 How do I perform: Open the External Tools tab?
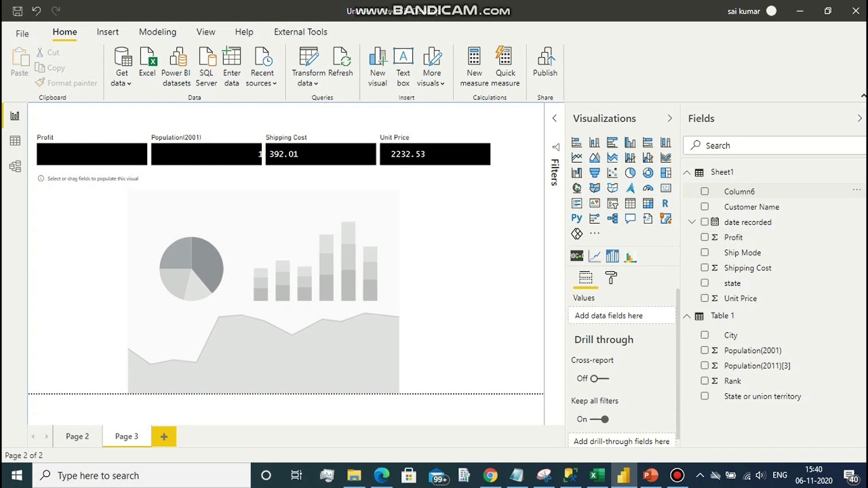(x=300, y=32)
